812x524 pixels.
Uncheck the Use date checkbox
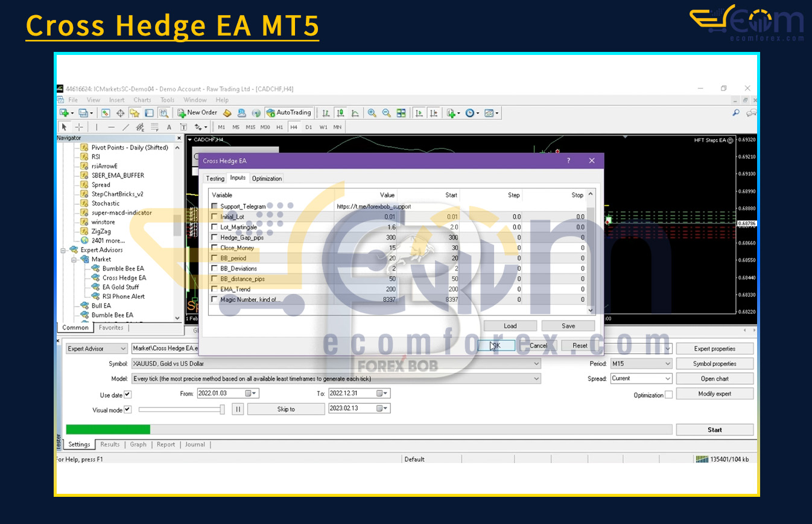(x=127, y=395)
